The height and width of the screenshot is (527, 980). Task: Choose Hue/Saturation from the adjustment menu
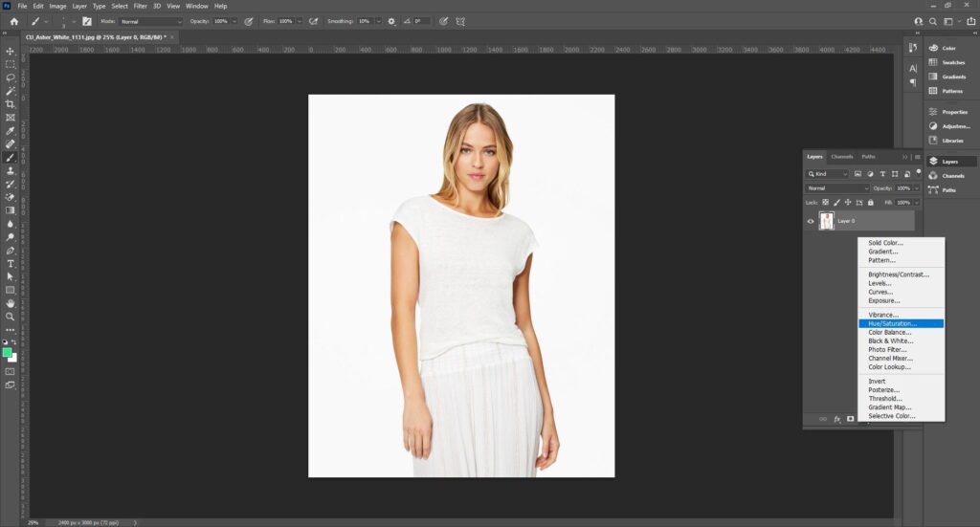pos(892,323)
